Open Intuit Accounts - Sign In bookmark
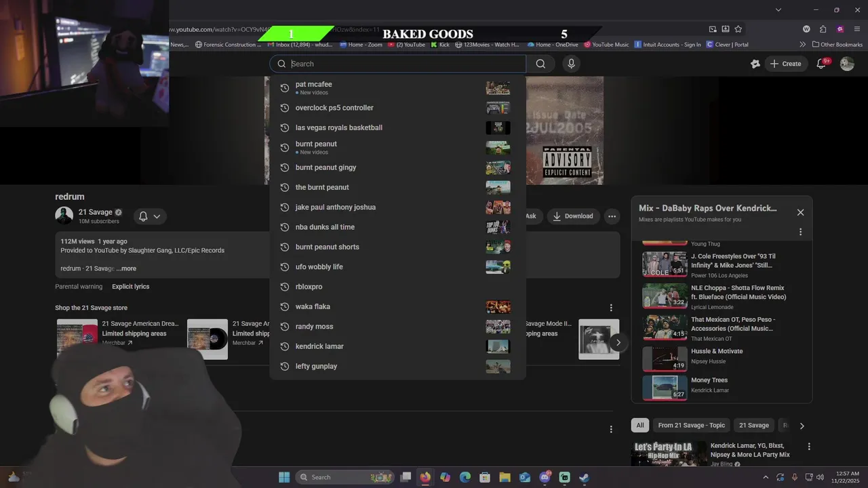 tap(667, 45)
